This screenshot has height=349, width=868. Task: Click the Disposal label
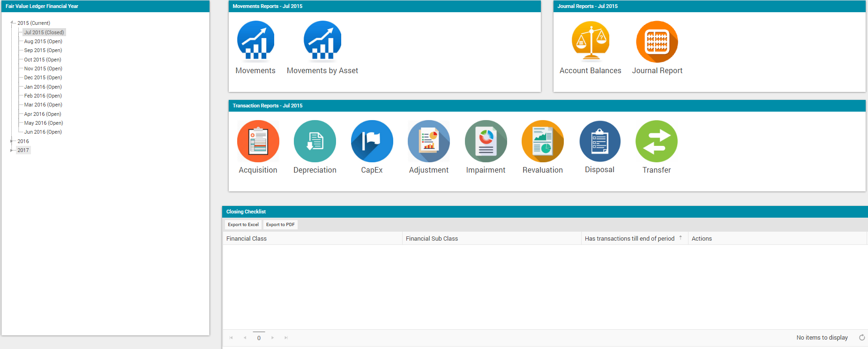pos(600,169)
